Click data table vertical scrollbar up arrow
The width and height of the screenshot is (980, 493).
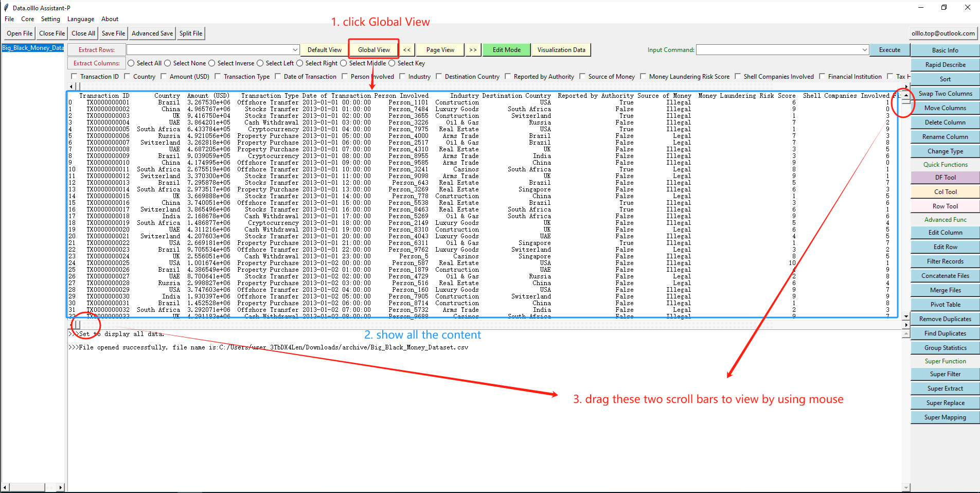pos(906,95)
